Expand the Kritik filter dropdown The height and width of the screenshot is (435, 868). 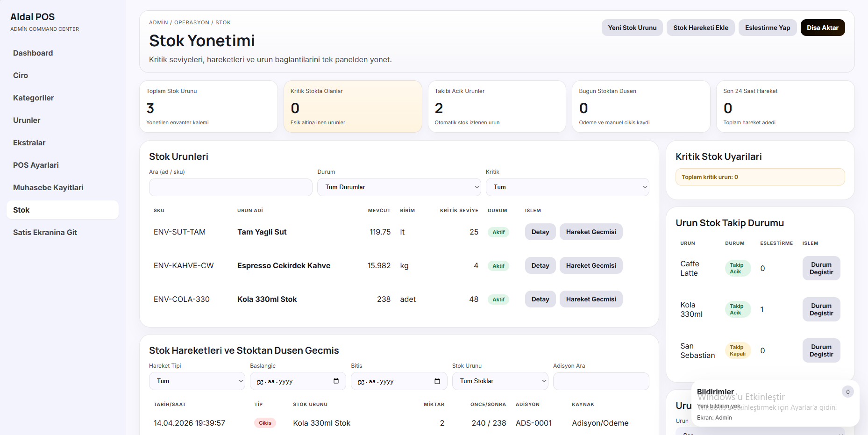[x=567, y=187]
